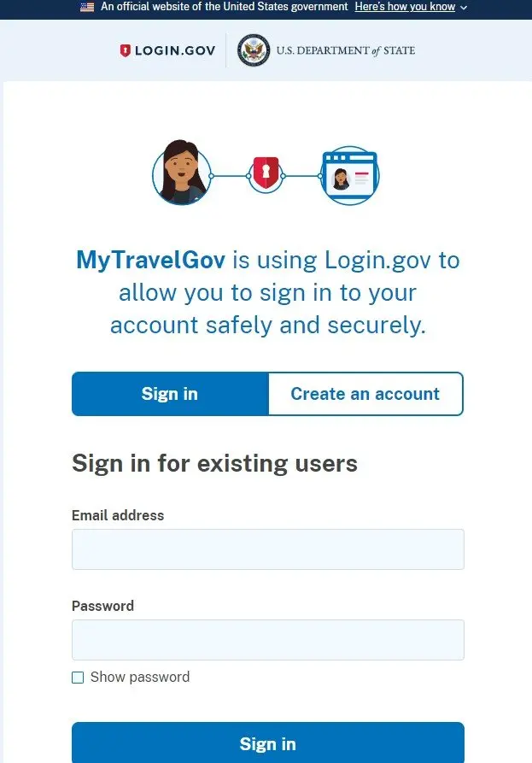Open the Here's how you know link
532x763 pixels.
(x=405, y=7)
